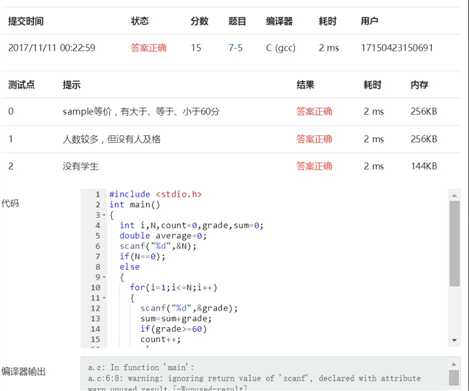Click the compiler warning about scanf return value
469x391 pixels.
[x=254, y=383]
